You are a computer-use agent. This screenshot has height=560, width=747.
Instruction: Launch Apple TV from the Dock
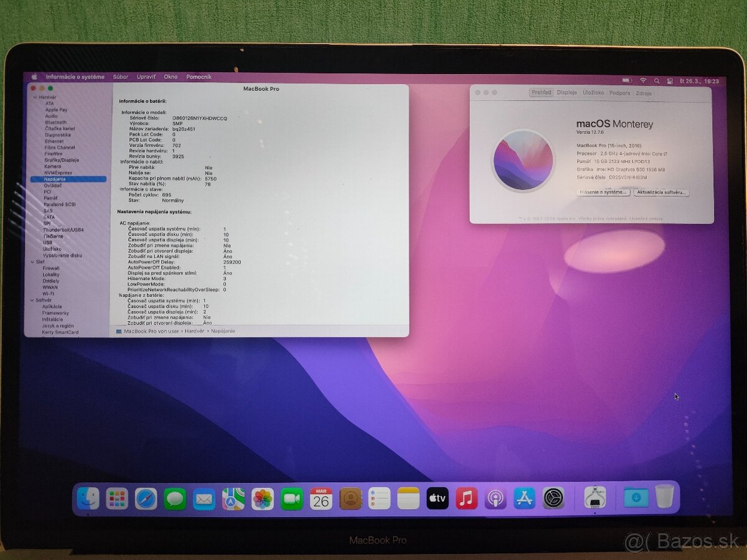click(x=438, y=498)
